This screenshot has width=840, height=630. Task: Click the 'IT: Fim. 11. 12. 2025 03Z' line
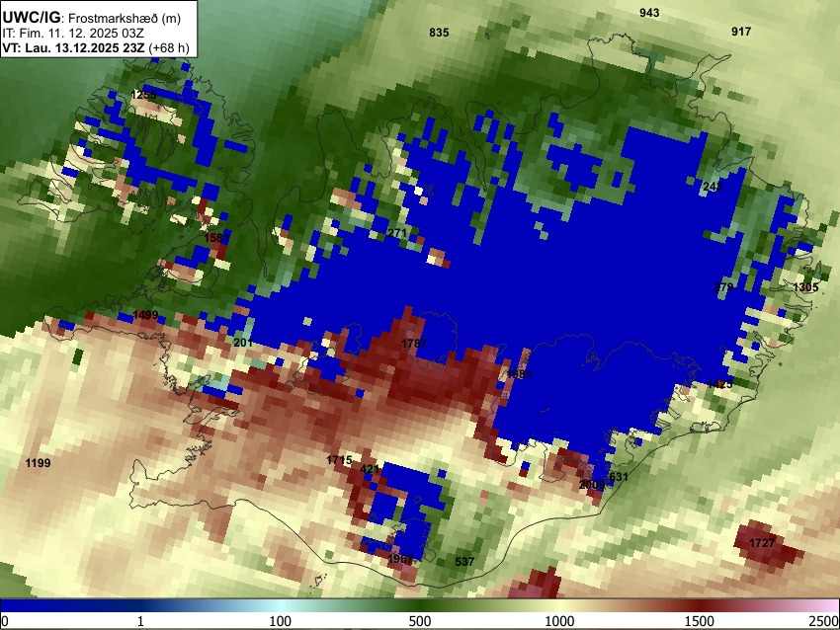[73, 34]
